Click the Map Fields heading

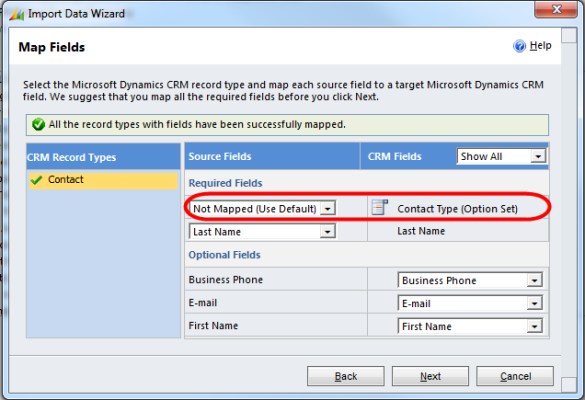click(51, 47)
